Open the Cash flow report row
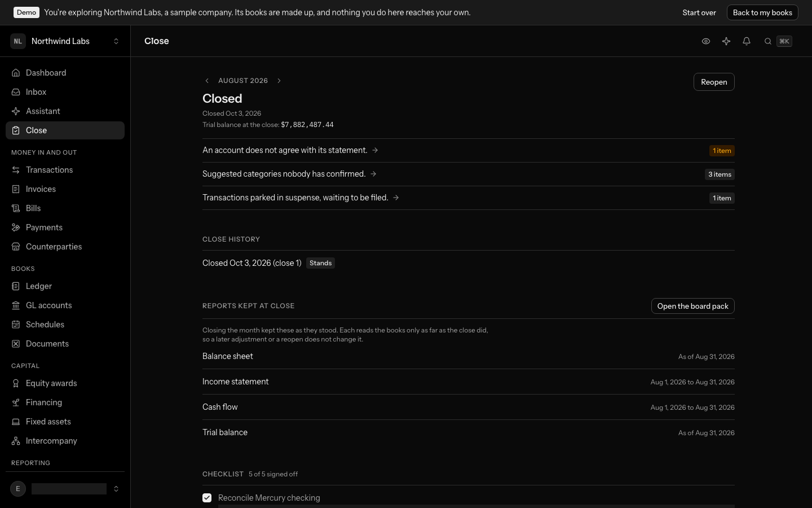This screenshot has width=812, height=508. tap(469, 407)
